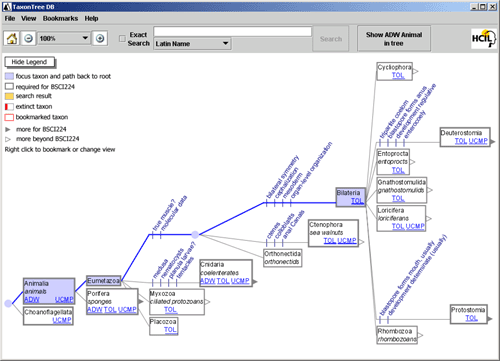Open the ADW link under Cnidaria
This screenshot has width=500, height=361.
[x=208, y=281]
